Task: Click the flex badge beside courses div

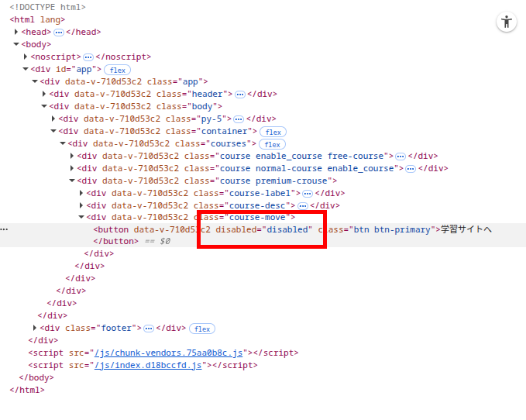Action: [272, 144]
